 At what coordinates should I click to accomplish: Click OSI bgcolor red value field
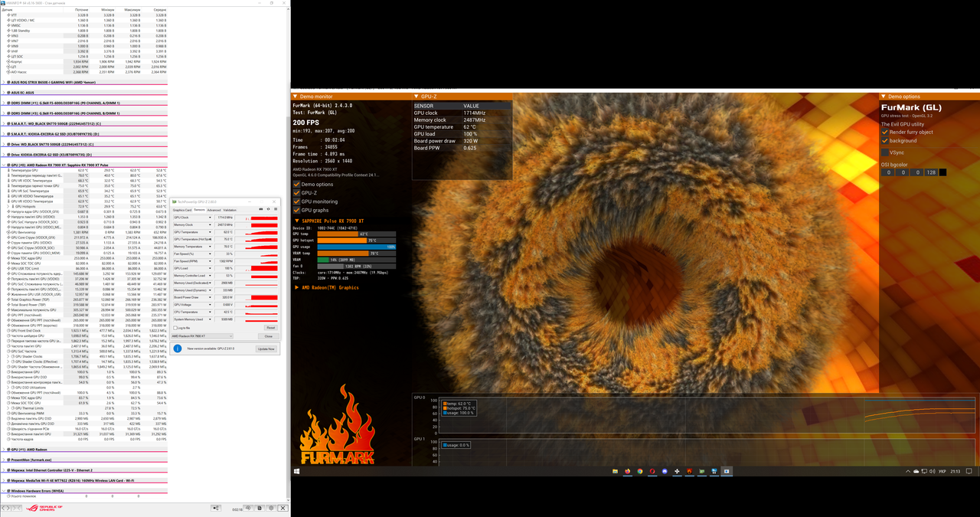pos(888,172)
